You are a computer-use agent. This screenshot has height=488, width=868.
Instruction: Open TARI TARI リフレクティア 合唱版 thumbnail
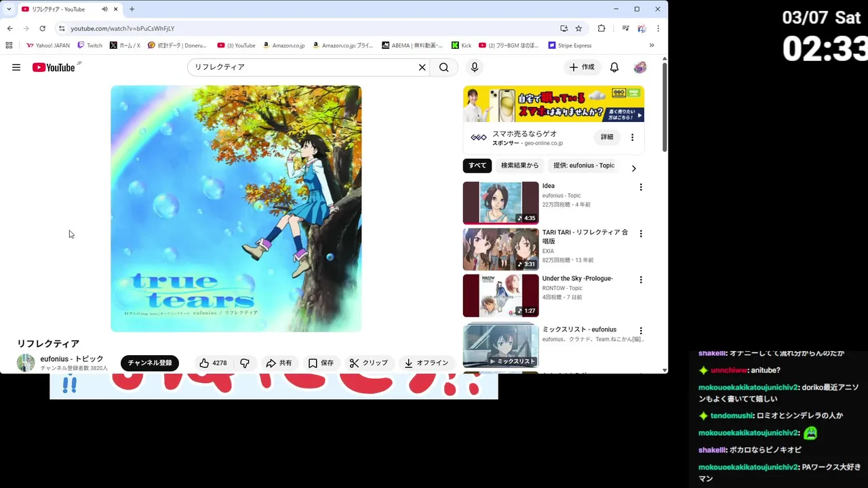tap(501, 249)
